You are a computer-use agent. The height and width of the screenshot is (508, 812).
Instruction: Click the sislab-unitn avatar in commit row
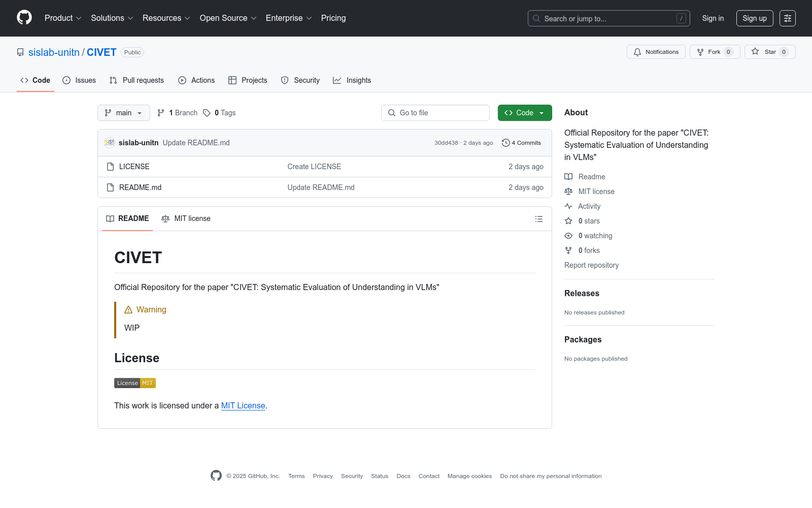(x=110, y=143)
